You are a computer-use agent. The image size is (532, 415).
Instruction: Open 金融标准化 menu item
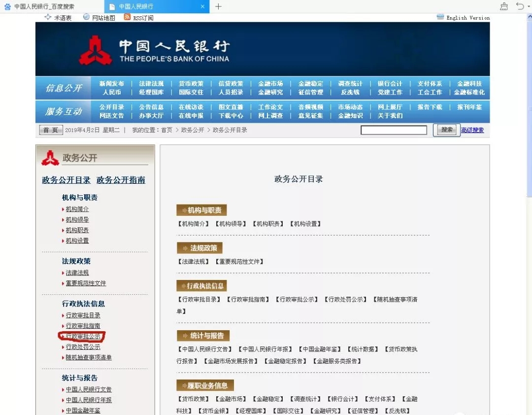pos(469,92)
